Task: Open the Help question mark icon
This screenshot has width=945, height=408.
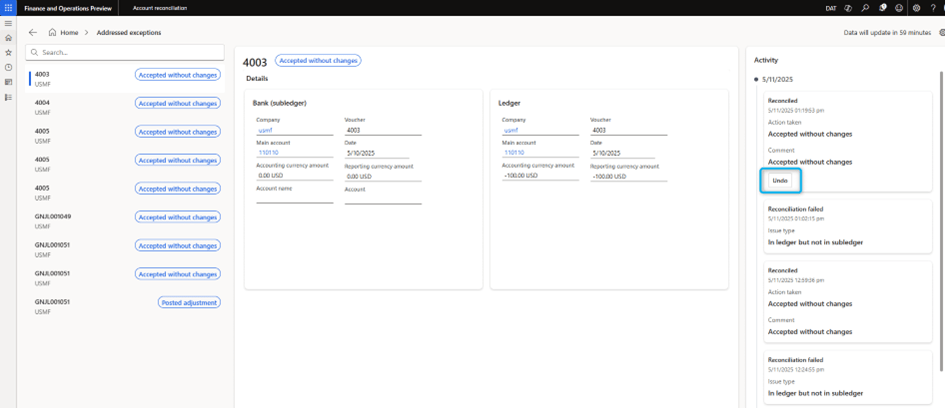Action: pyautogui.click(x=932, y=7)
